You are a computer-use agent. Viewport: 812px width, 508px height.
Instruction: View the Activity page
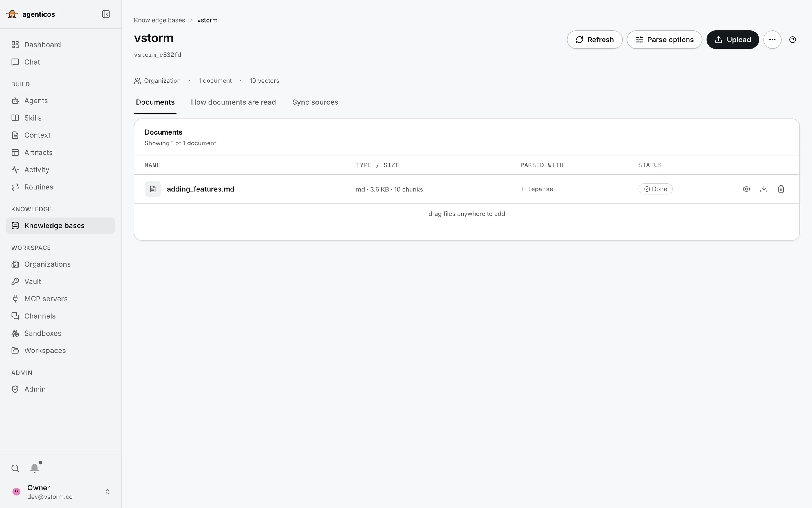[60, 170]
